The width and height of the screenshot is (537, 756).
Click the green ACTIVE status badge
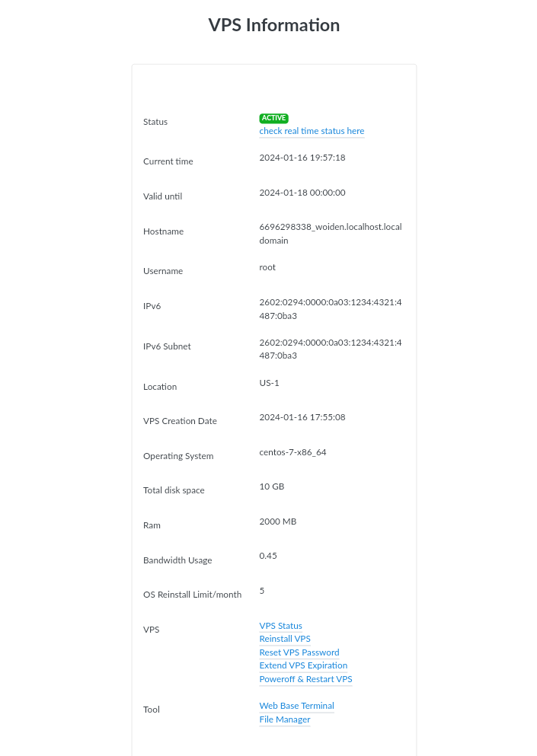pos(273,118)
